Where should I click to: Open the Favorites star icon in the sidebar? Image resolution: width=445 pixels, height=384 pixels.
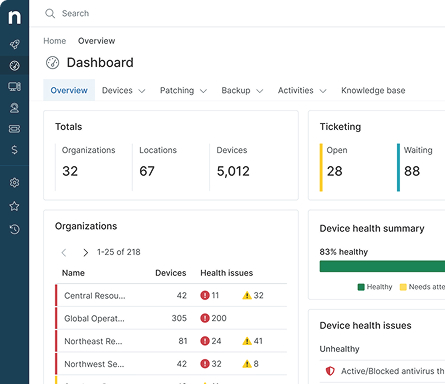tap(14, 206)
